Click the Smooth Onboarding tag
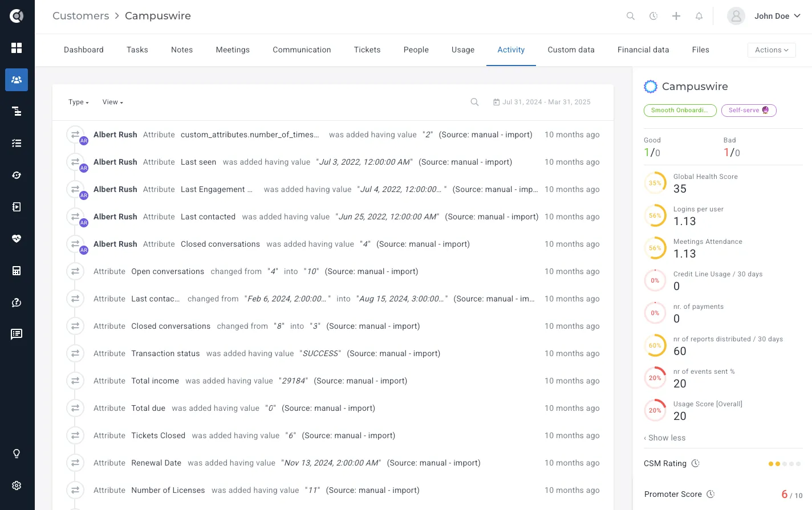This screenshot has width=812, height=510. 680,111
